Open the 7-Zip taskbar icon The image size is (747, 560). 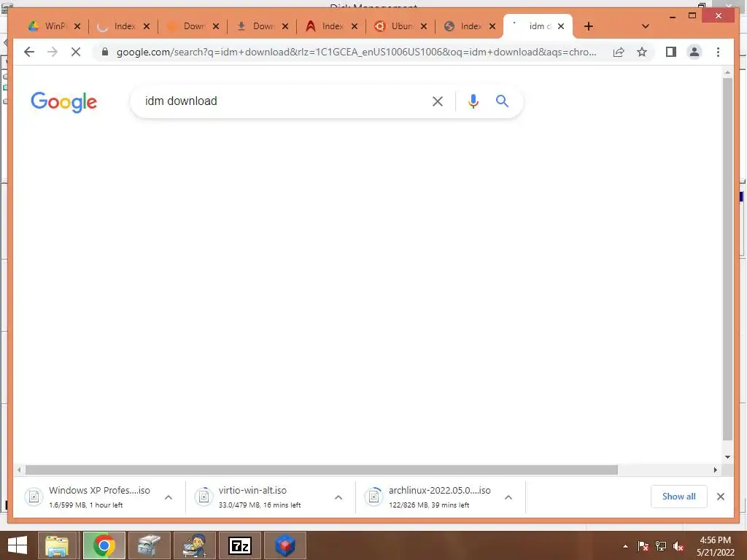click(240, 545)
